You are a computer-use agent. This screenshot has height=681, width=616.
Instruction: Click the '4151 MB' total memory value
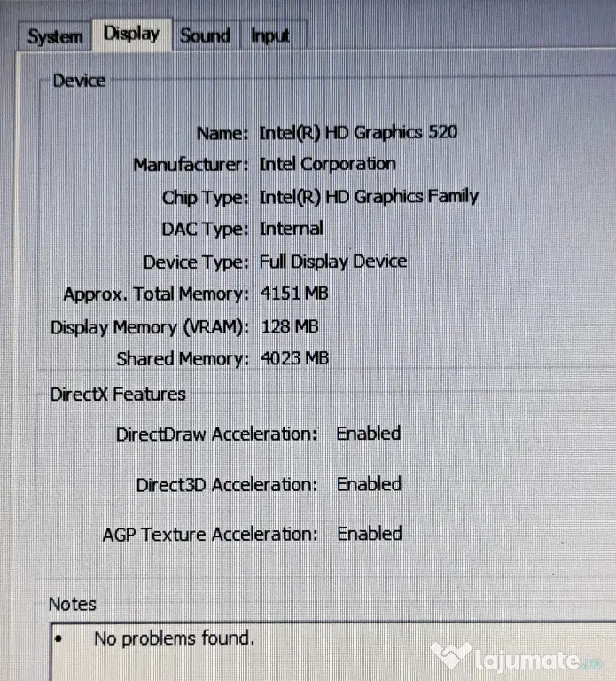coord(294,294)
